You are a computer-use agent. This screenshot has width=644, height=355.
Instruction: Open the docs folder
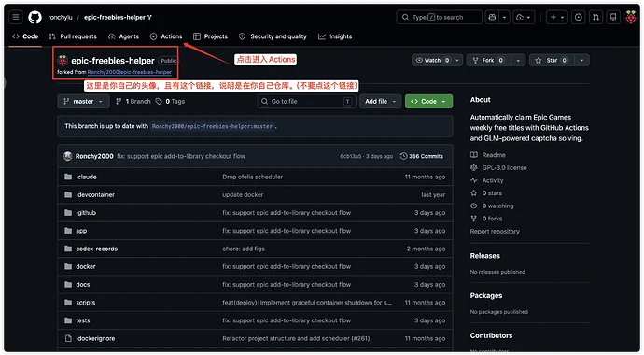83,285
